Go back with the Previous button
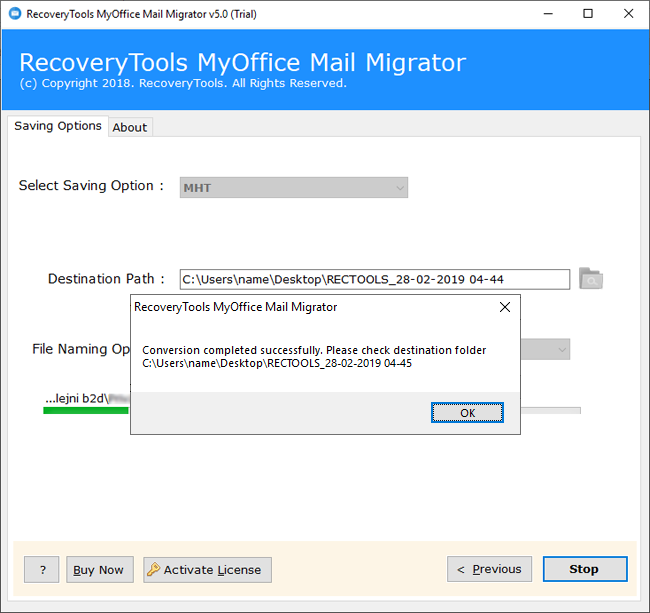This screenshot has height=613, width=650. click(x=489, y=569)
